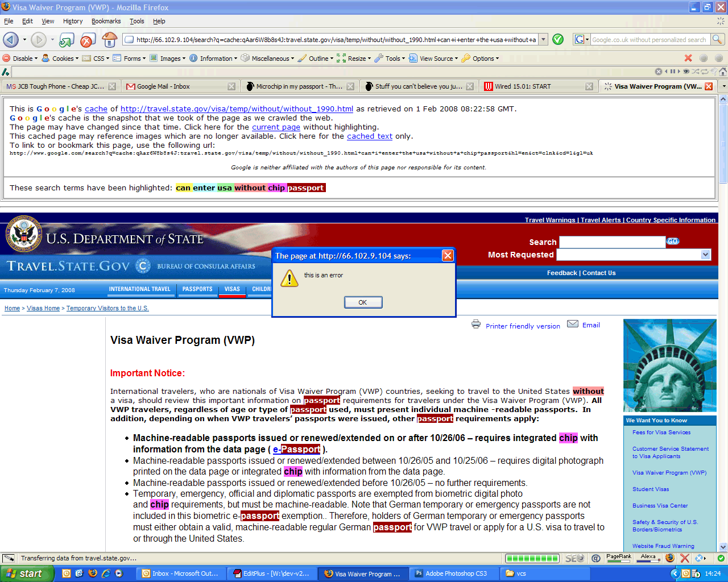Viewport: 728px width, 582px height.
Task: Open the Tools menu in menu bar
Action: click(x=136, y=21)
